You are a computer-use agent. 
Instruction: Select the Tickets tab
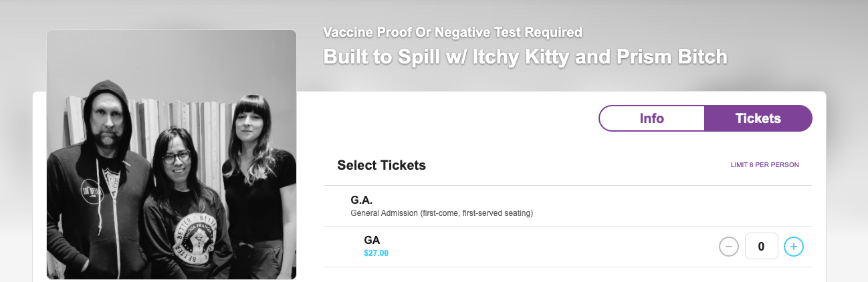pyautogui.click(x=758, y=118)
